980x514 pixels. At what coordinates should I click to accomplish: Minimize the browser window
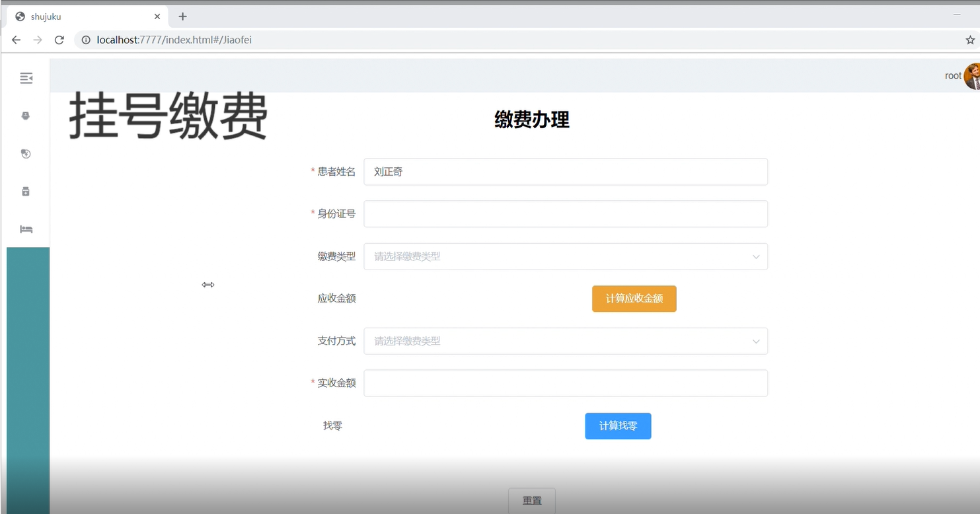click(956, 15)
